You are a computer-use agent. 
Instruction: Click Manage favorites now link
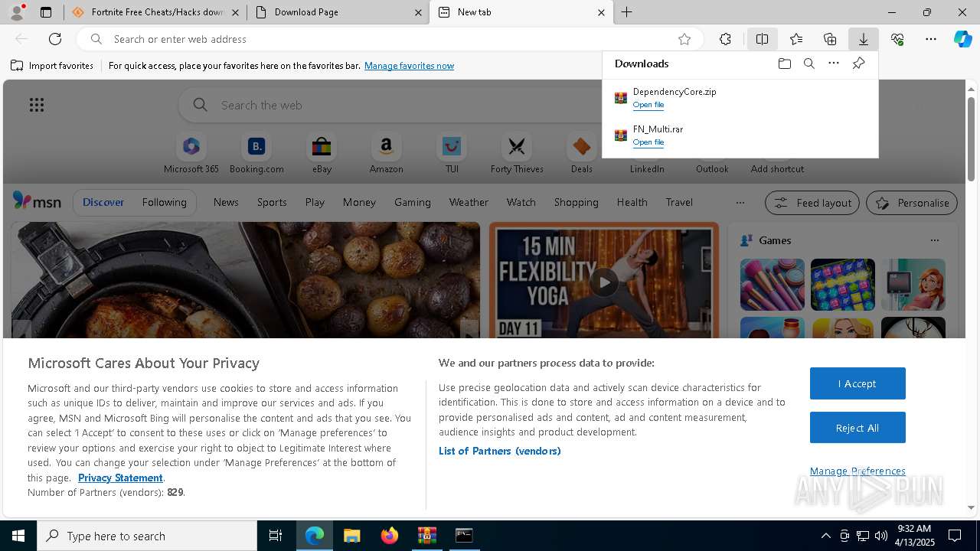pyautogui.click(x=409, y=66)
